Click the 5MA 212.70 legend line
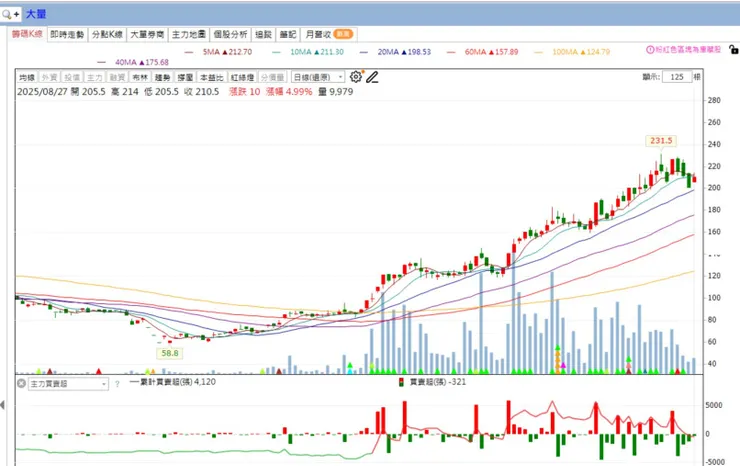This screenshot has width=740, height=466. point(219,52)
